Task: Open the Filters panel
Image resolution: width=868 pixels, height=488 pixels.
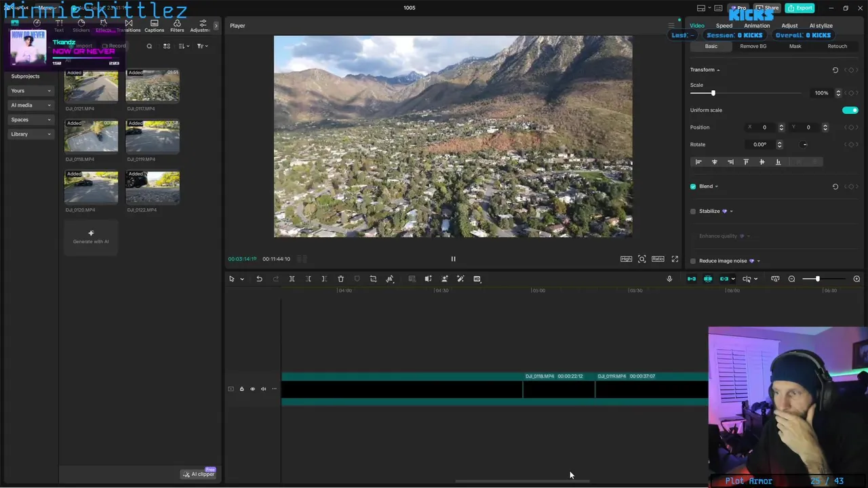Action: tap(177, 26)
